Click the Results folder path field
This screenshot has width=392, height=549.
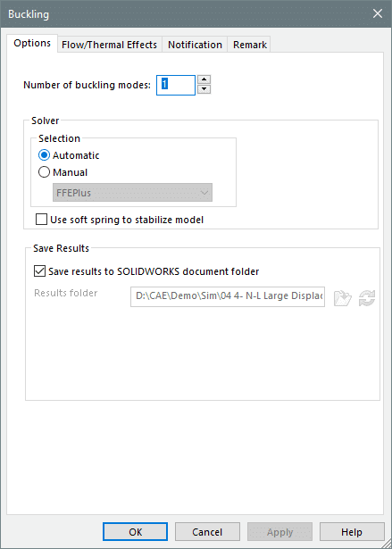coord(228,296)
